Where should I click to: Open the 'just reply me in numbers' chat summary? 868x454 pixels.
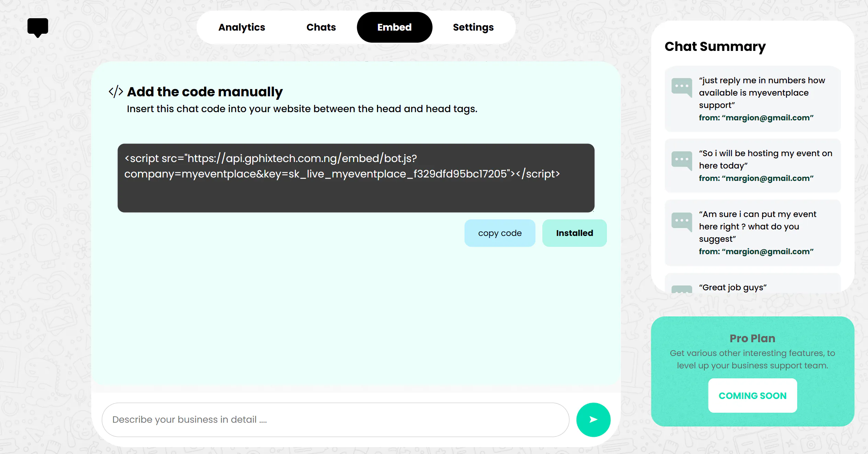click(x=753, y=99)
